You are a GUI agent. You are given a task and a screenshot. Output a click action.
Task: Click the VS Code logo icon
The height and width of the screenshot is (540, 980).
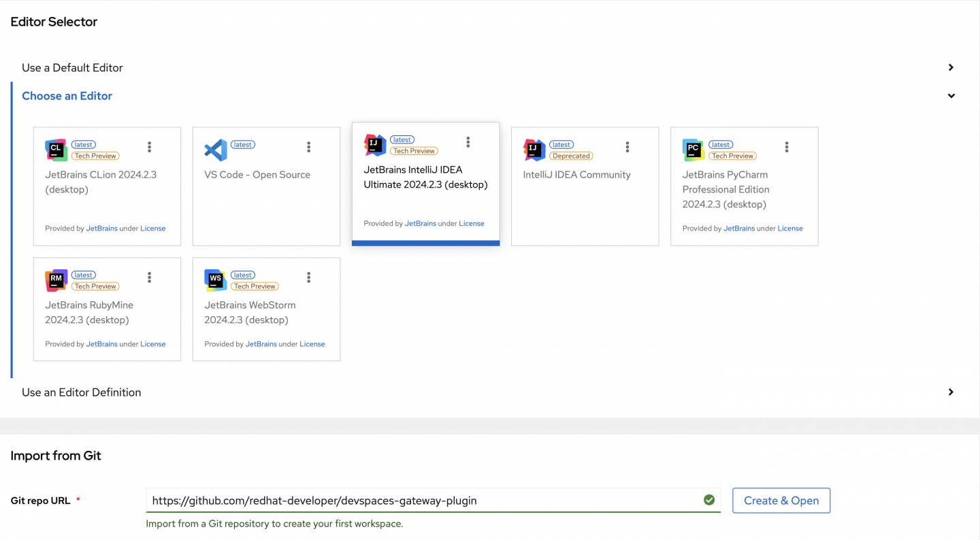coord(216,150)
